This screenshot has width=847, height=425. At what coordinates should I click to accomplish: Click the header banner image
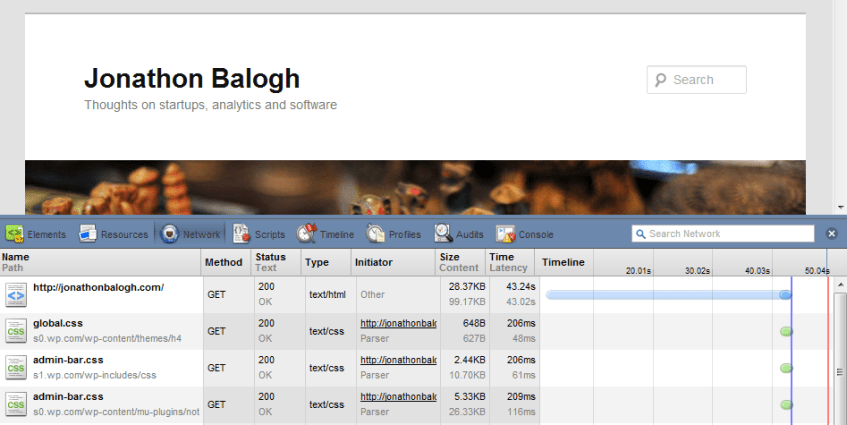tap(415, 187)
